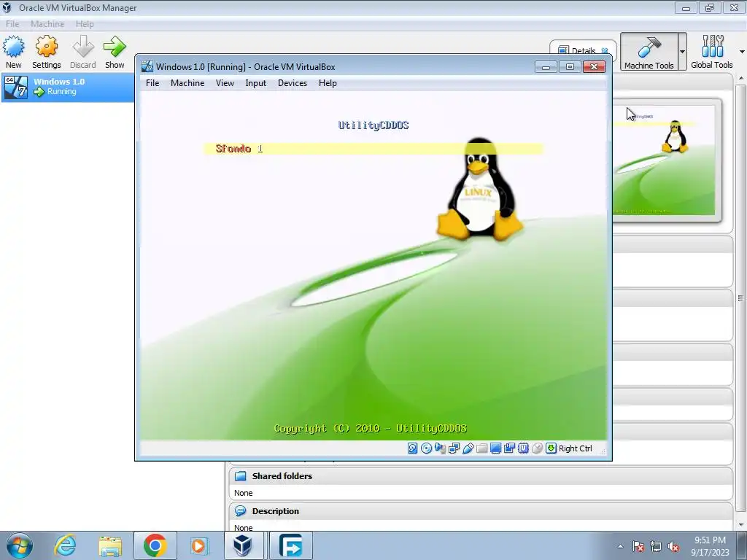Click the Shared folders icon in details pane

(x=241, y=476)
